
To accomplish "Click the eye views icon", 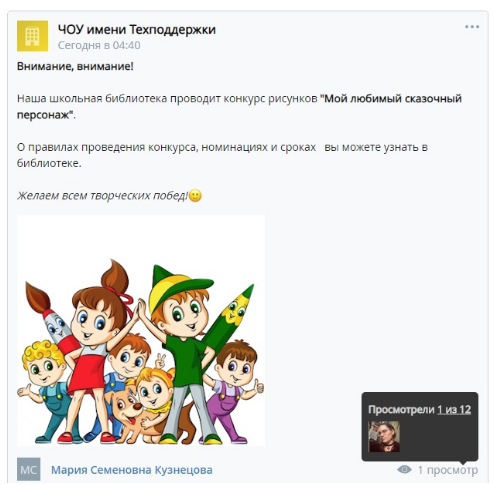I will (404, 470).
